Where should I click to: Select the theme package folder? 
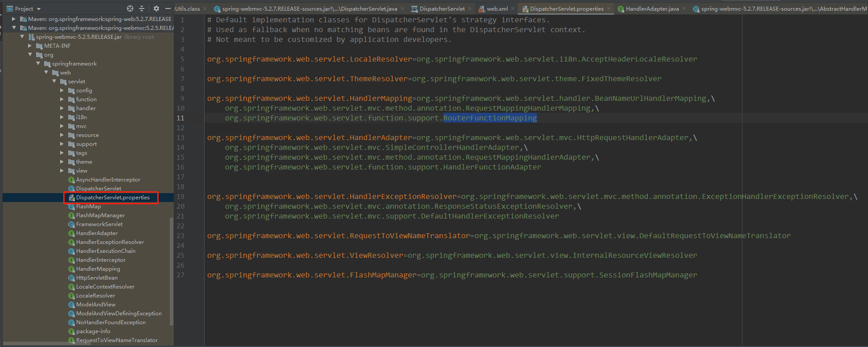pos(84,161)
